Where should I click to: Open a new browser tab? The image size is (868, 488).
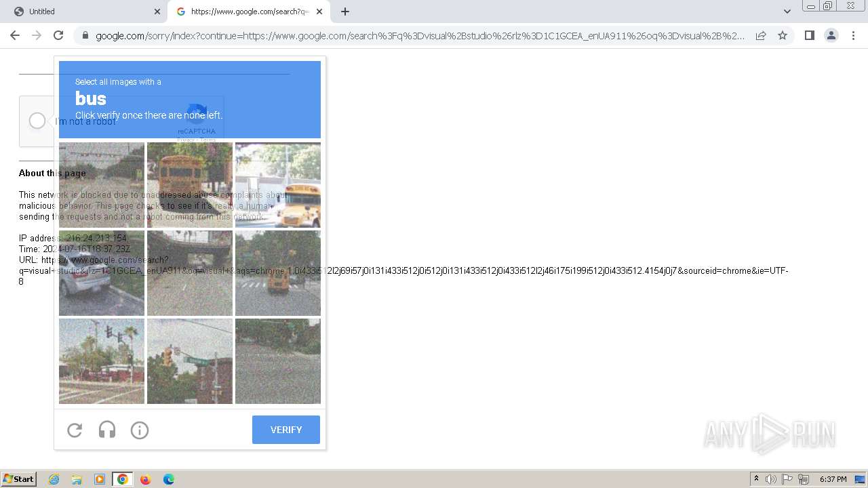[x=345, y=12]
